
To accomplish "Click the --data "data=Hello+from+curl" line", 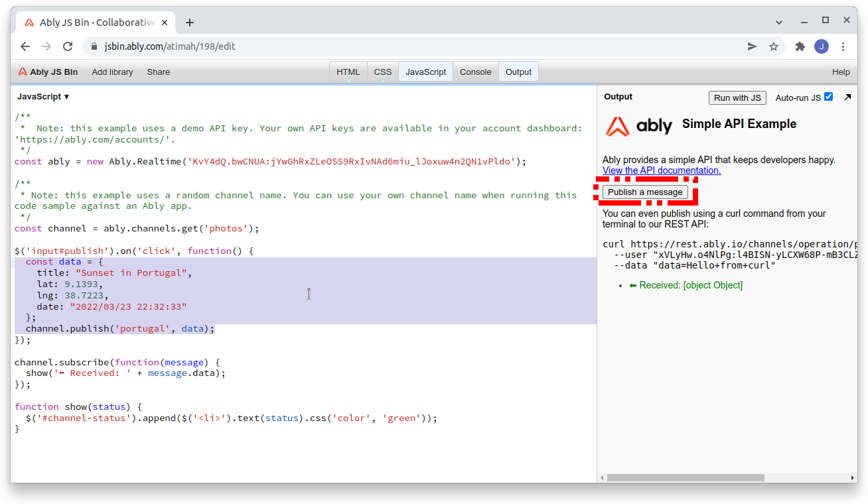I will (695, 266).
